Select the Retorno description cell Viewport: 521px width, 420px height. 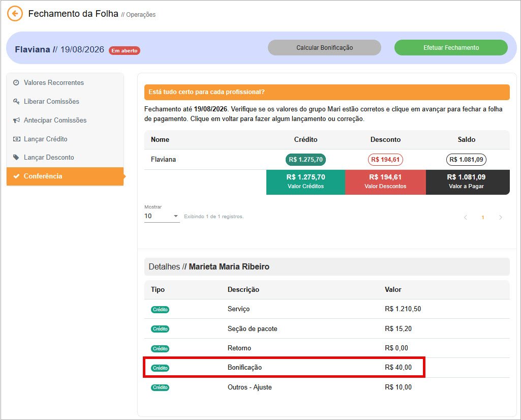(239, 348)
